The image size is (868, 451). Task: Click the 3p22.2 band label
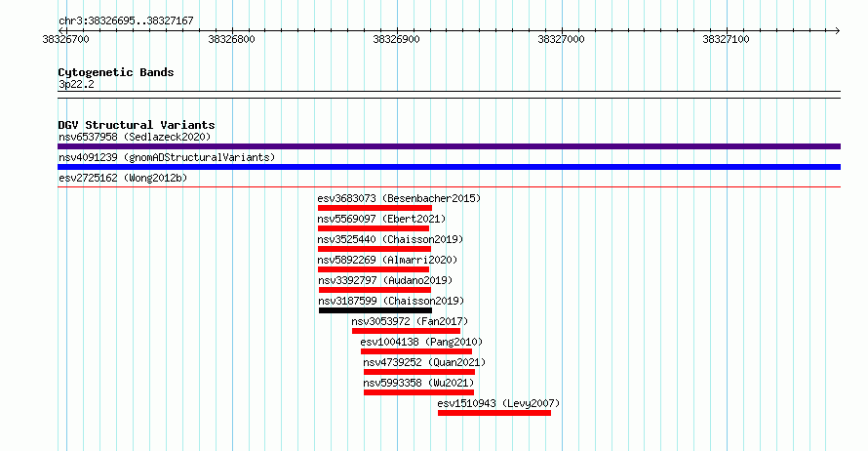click(x=76, y=84)
